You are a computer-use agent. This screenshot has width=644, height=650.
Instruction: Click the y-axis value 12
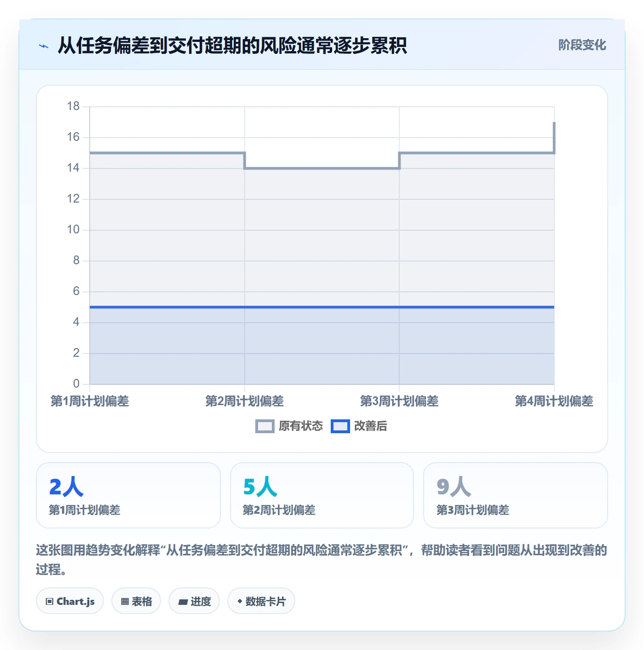(x=73, y=199)
